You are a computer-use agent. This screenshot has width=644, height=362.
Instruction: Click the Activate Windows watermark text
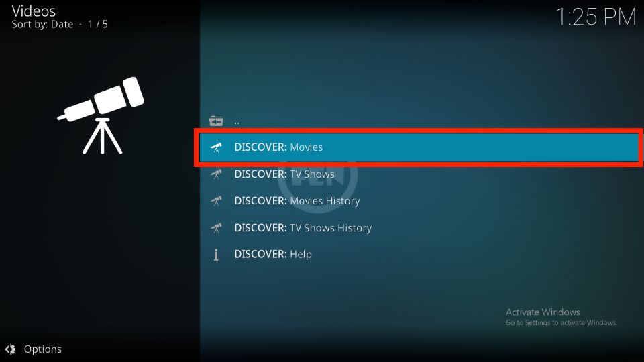[543, 312]
